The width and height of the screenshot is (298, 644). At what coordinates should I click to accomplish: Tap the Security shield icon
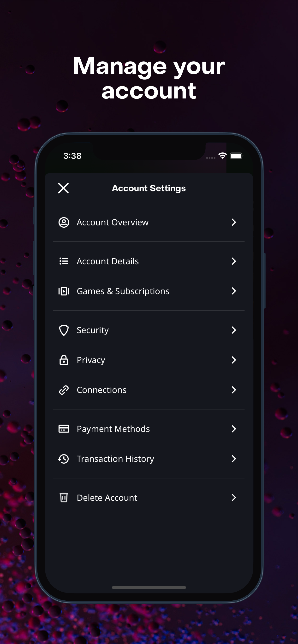click(x=64, y=330)
